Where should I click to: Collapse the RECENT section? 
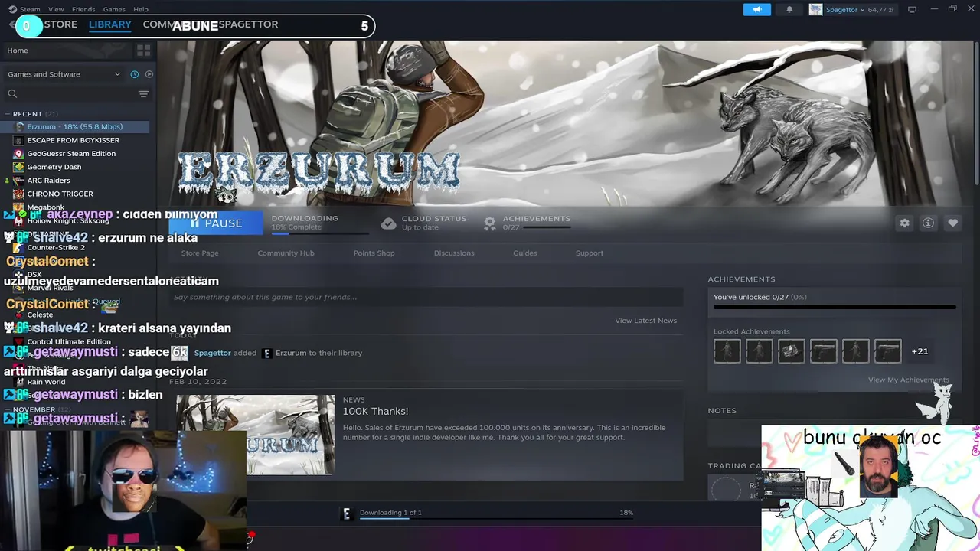tap(8, 114)
